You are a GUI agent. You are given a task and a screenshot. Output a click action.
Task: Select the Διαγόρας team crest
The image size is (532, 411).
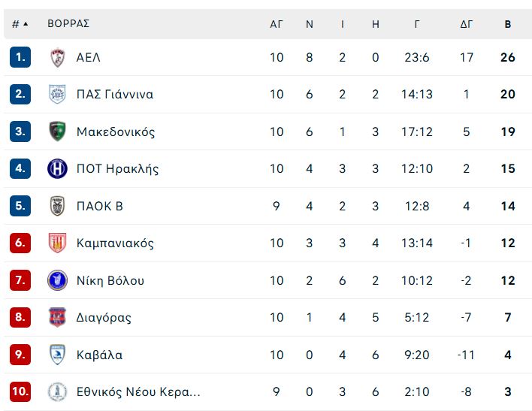point(57,317)
